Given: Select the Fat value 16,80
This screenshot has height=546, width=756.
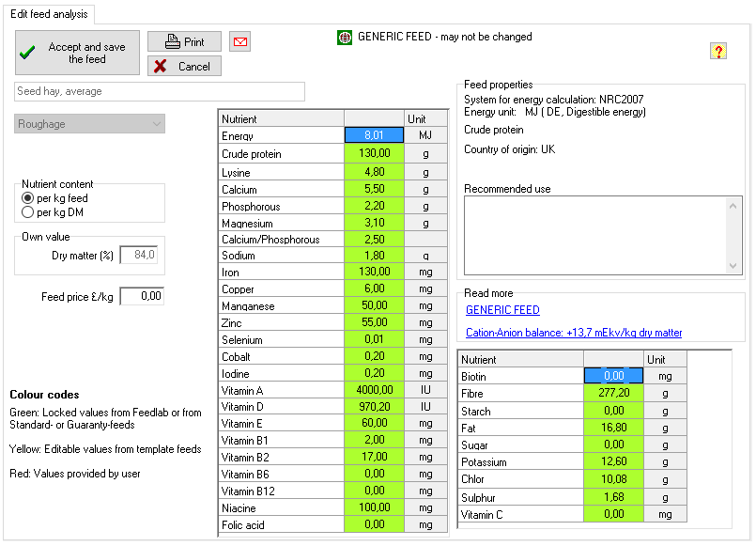Looking at the screenshot, I should [x=613, y=428].
